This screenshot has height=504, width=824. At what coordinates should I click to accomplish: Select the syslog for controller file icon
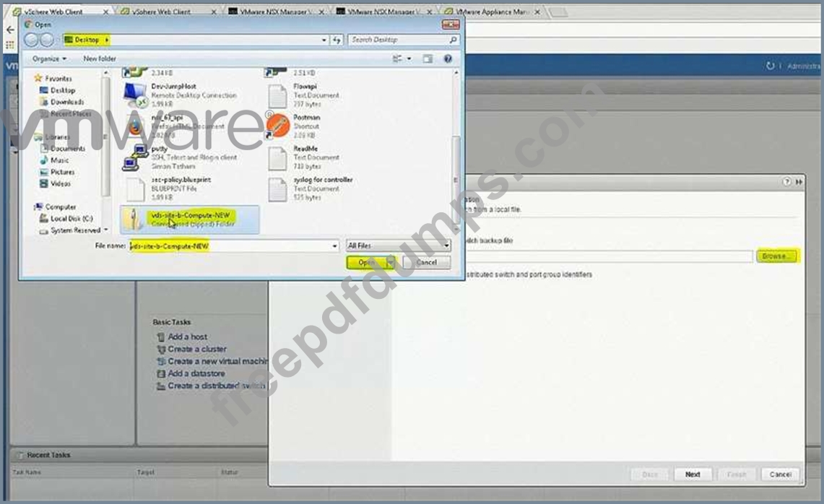(277, 189)
